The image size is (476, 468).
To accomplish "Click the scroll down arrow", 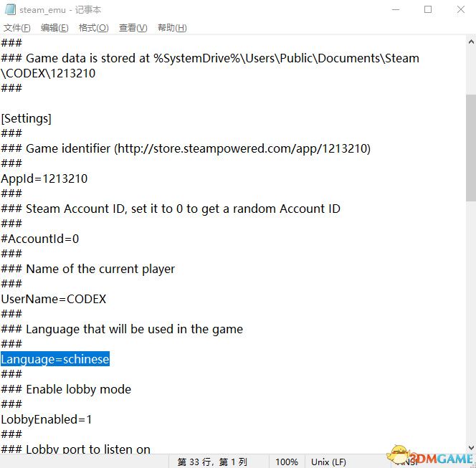I will click(x=471, y=447).
